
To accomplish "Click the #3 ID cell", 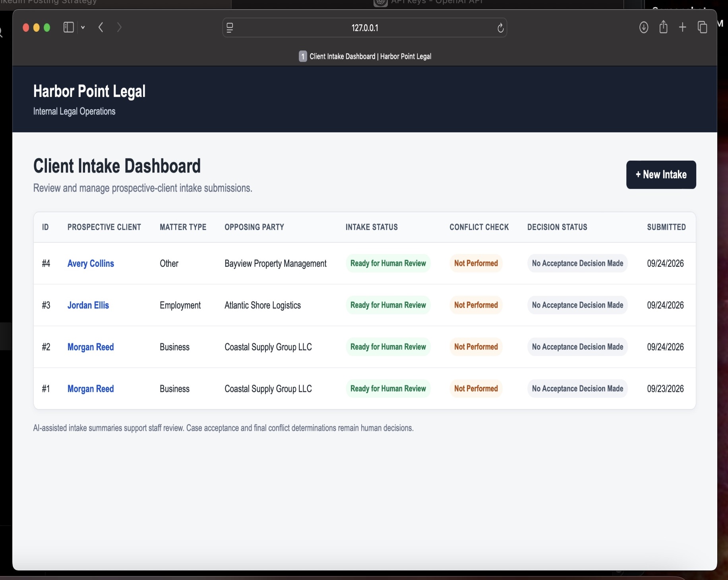I will coord(46,305).
